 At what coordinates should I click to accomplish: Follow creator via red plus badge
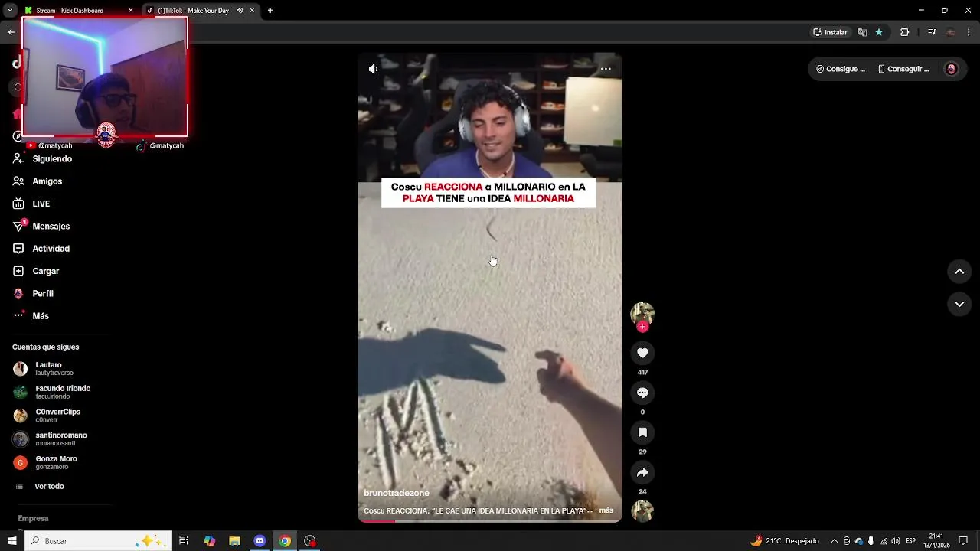(x=642, y=327)
